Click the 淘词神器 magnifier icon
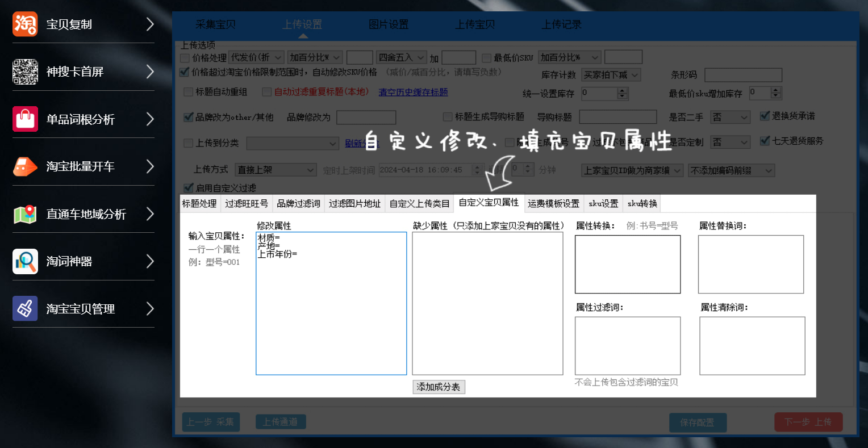Screen dimensions: 868x448 coord(25,261)
